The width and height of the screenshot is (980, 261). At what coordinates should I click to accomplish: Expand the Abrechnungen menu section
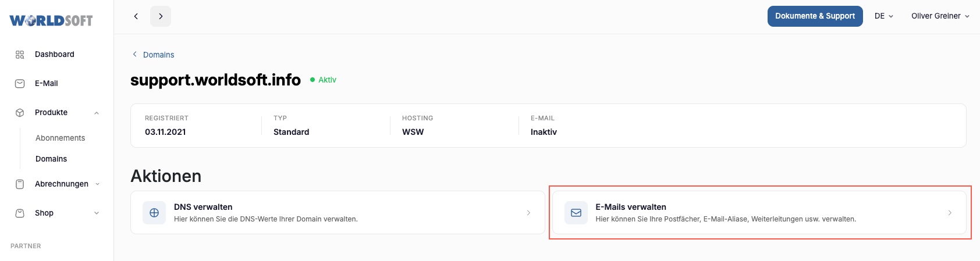(97, 184)
